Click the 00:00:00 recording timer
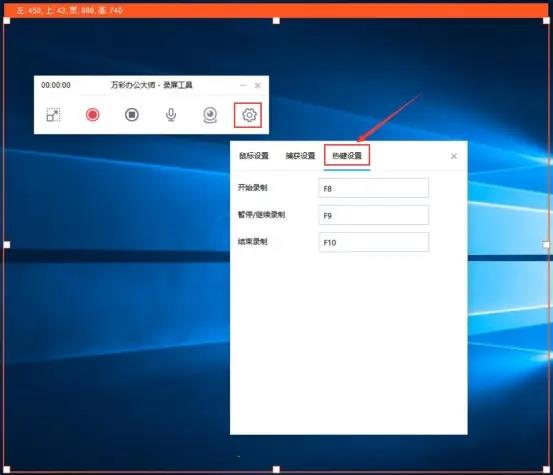The height and width of the screenshot is (475, 553). pyautogui.click(x=56, y=85)
